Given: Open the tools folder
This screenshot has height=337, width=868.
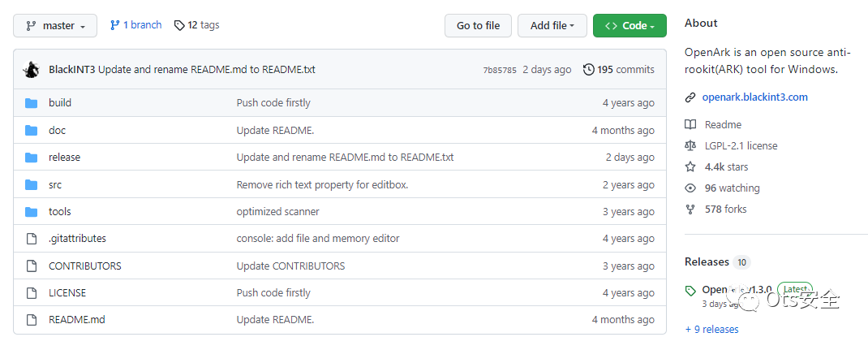Looking at the screenshot, I should click(x=60, y=212).
